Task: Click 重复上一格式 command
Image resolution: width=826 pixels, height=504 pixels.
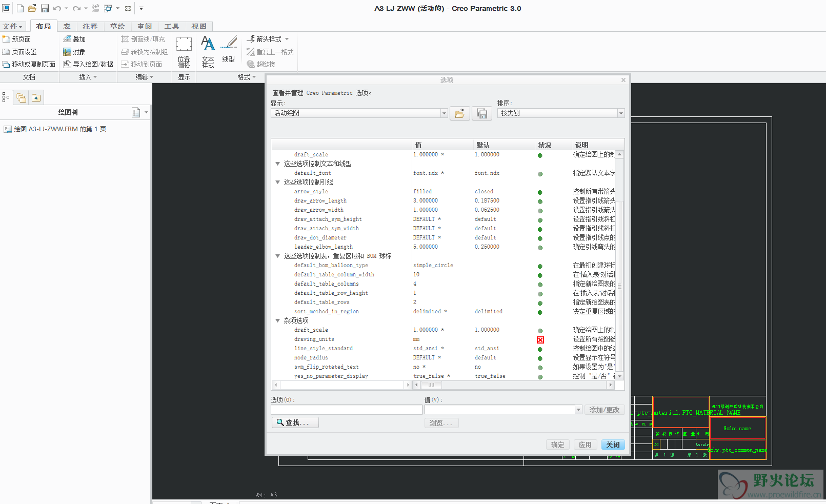Action: [x=270, y=52]
